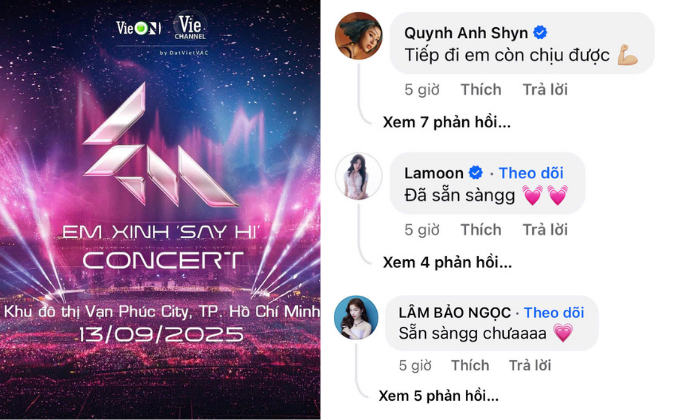Reply to LÂM BẢO NGỌC's comment via Trả lời
This screenshot has height=420, width=700.
(530, 365)
